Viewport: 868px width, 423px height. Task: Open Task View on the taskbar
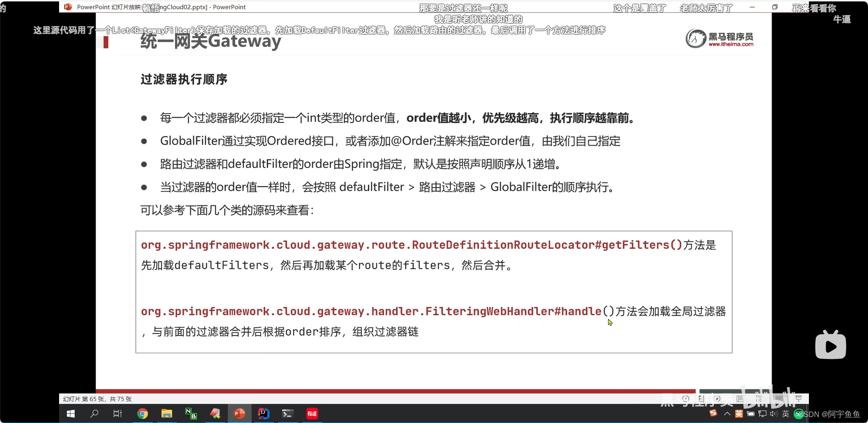(118, 413)
